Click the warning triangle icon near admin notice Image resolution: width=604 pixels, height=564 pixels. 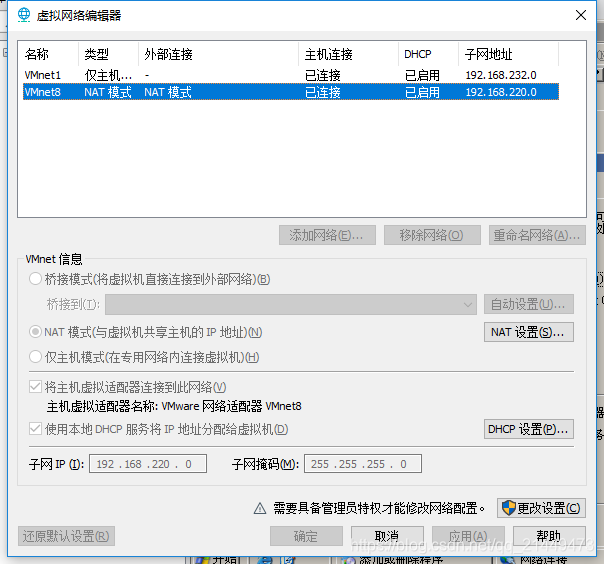[x=260, y=509]
